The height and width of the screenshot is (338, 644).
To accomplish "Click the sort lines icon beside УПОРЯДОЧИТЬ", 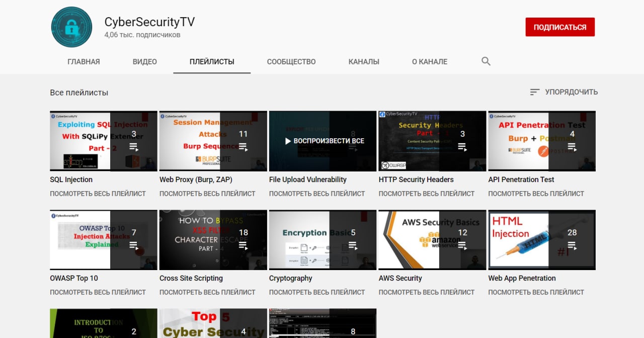I will coord(535,92).
